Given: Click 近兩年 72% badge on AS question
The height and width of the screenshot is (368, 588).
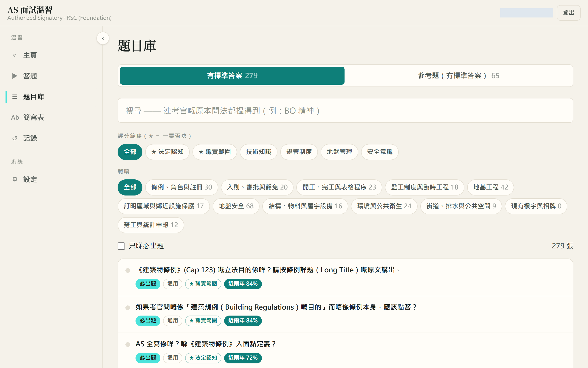Looking at the screenshot, I should [x=243, y=358].
